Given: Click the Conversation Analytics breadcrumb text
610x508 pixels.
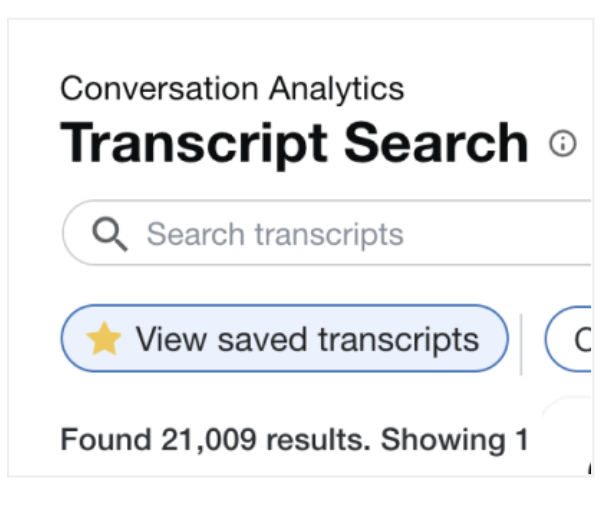Looking at the screenshot, I should (232, 88).
